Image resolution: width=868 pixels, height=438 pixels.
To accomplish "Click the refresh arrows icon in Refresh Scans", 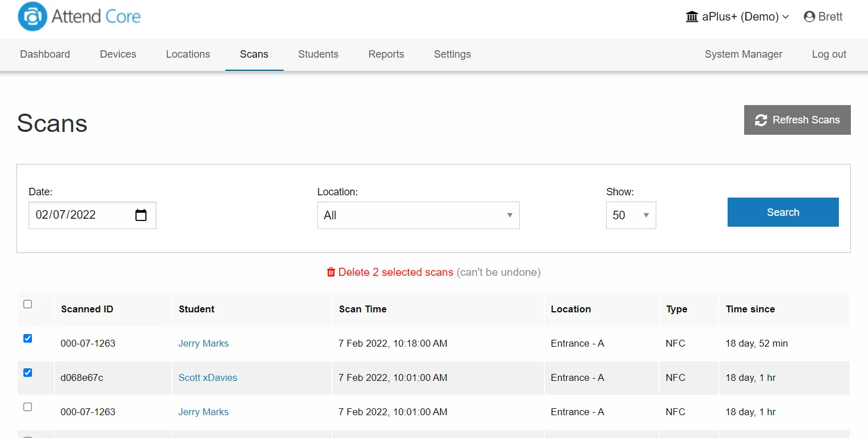I will pyautogui.click(x=761, y=120).
